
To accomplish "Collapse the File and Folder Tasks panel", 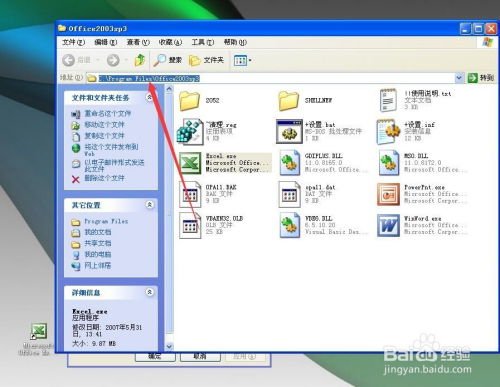I will [150, 97].
